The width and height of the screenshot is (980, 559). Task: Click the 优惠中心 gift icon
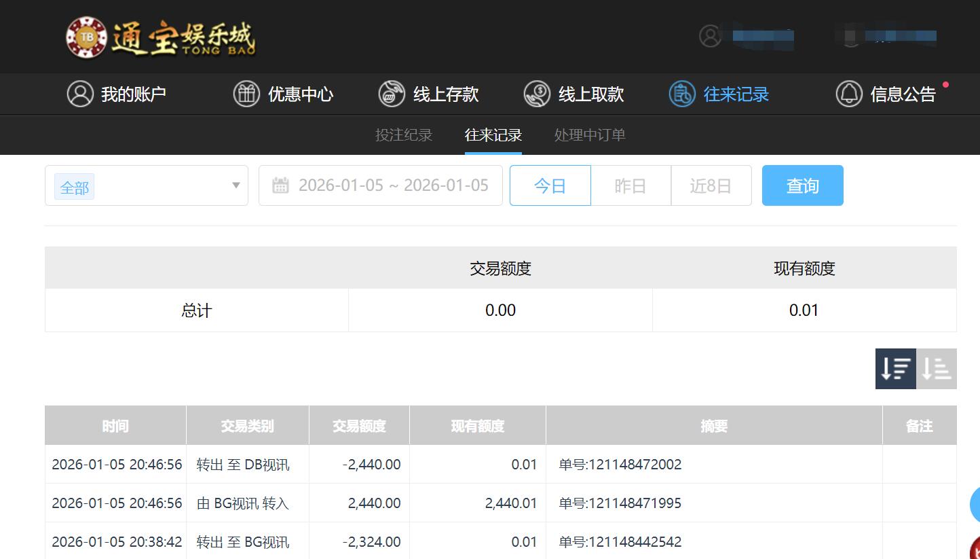click(x=246, y=94)
